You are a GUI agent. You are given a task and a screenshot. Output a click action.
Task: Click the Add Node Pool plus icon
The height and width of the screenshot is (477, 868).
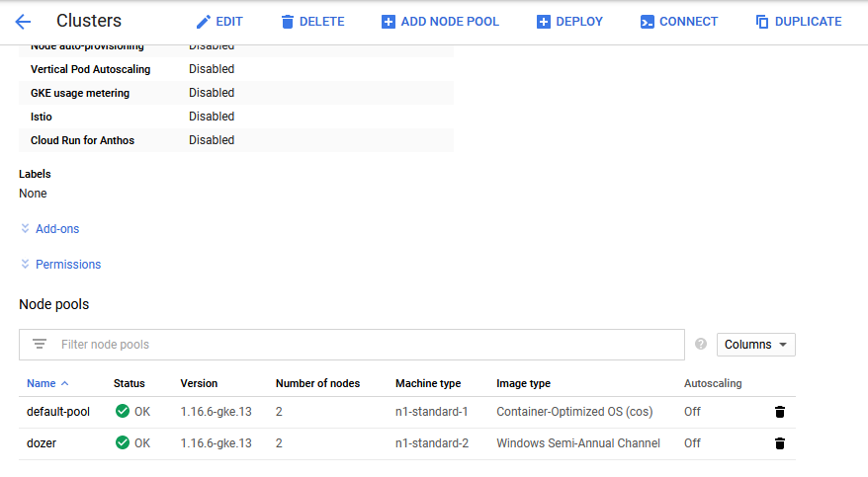389,22
